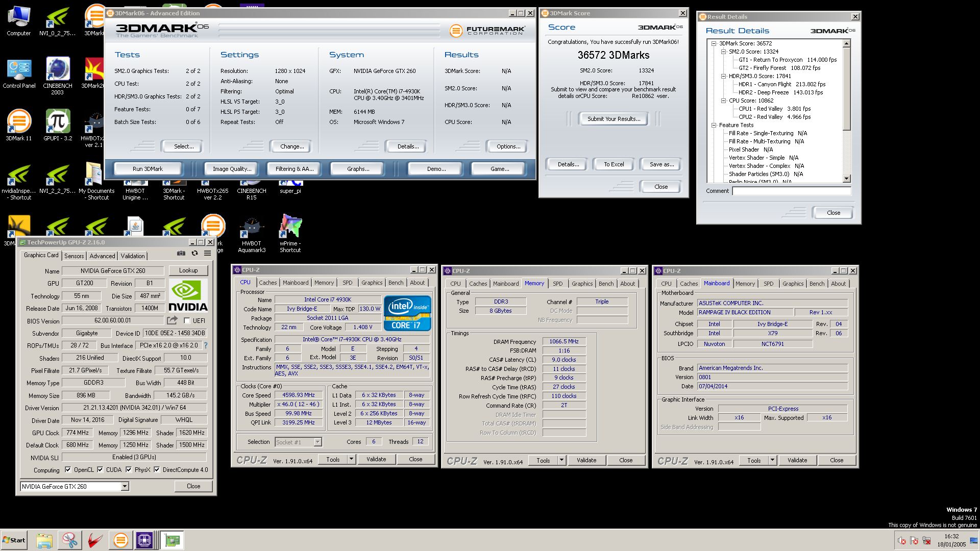Screen dimensions: 980x551
Task: Click BIOS version share/export icon in GPU-Z
Action: point(172,320)
